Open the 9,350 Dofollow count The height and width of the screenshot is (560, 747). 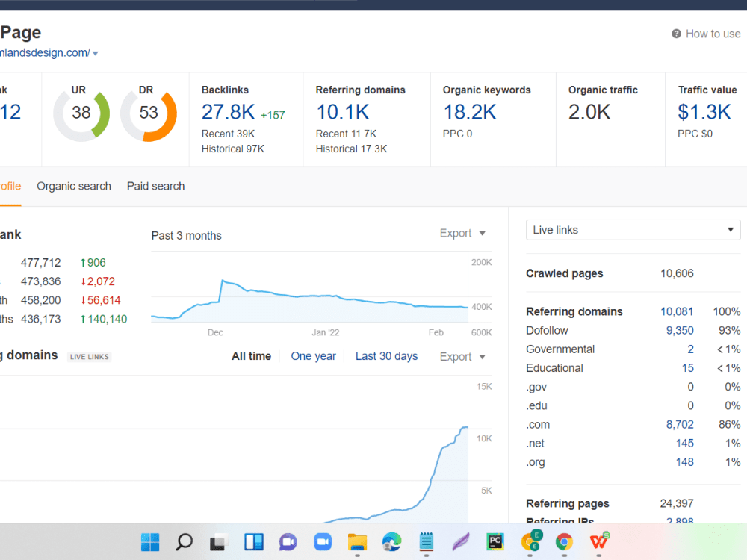(680, 331)
